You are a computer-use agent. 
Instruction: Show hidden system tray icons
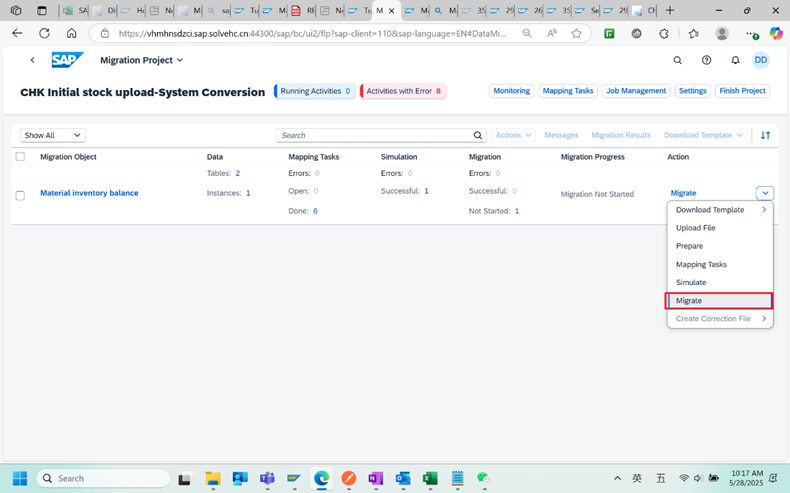[617, 478]
